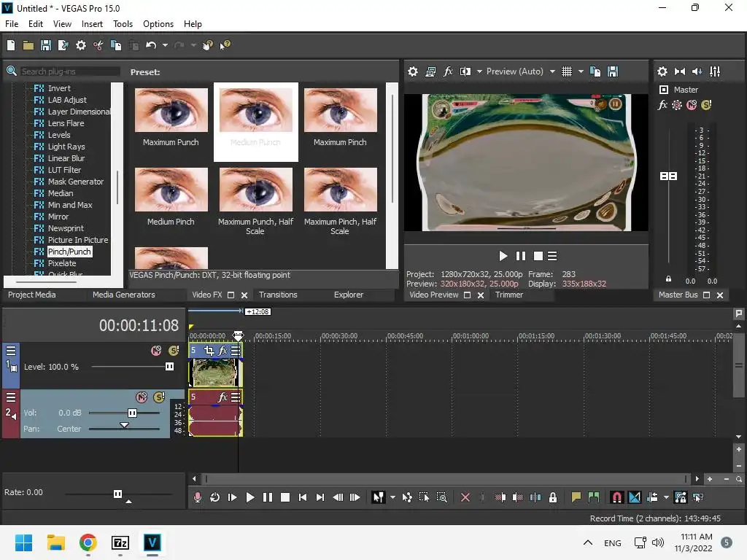This screenshot has height=560, width=747.
Task: Open Master Bus audio properties gear
Action: (x=662, y=71)
